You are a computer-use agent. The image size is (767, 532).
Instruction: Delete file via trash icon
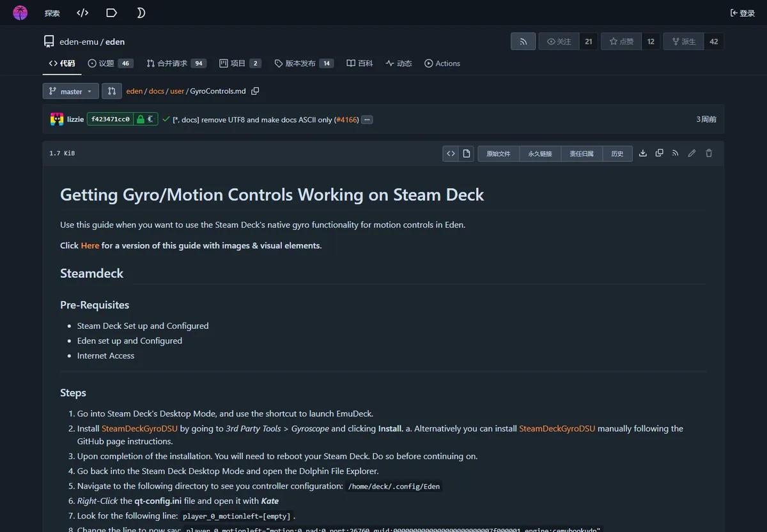(708, 153)
